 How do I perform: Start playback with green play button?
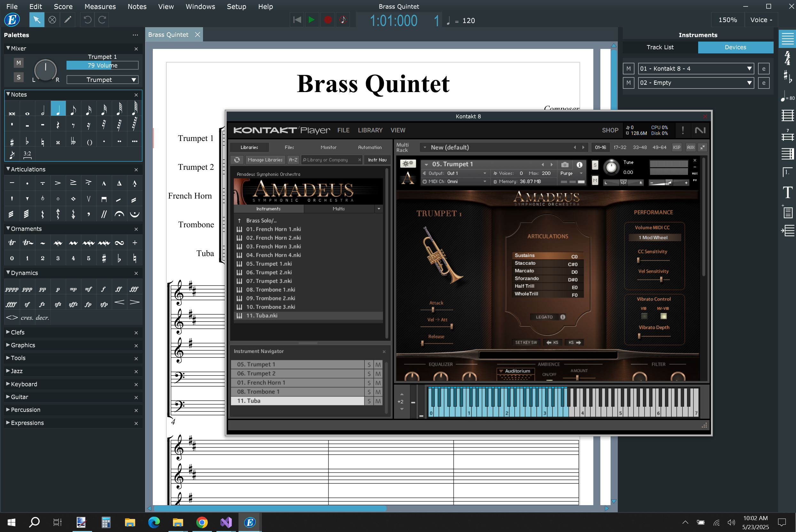[x=311, y=20]
